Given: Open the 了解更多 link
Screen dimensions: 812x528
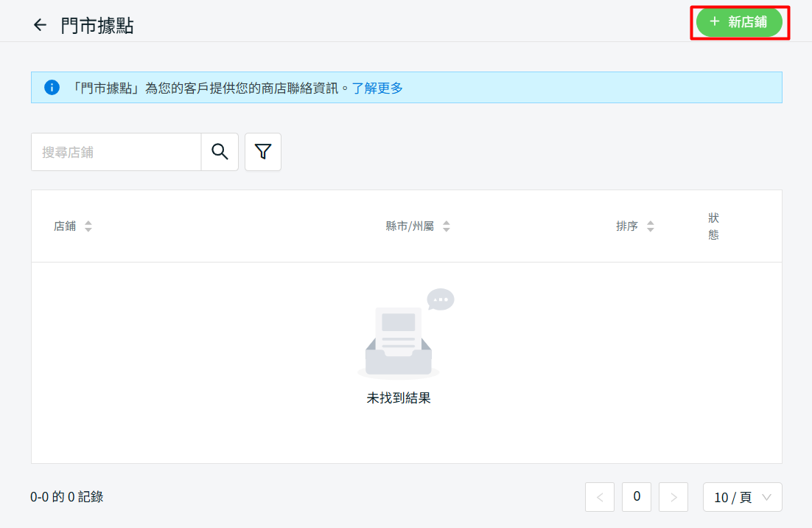Looking at the screenshot, I should pyautogui.click(x=377, y=88).
